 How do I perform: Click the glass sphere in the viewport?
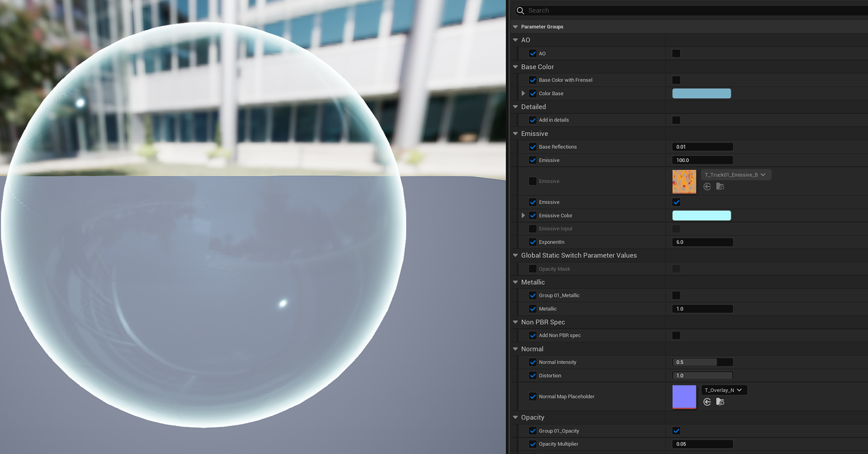[203, 225]
